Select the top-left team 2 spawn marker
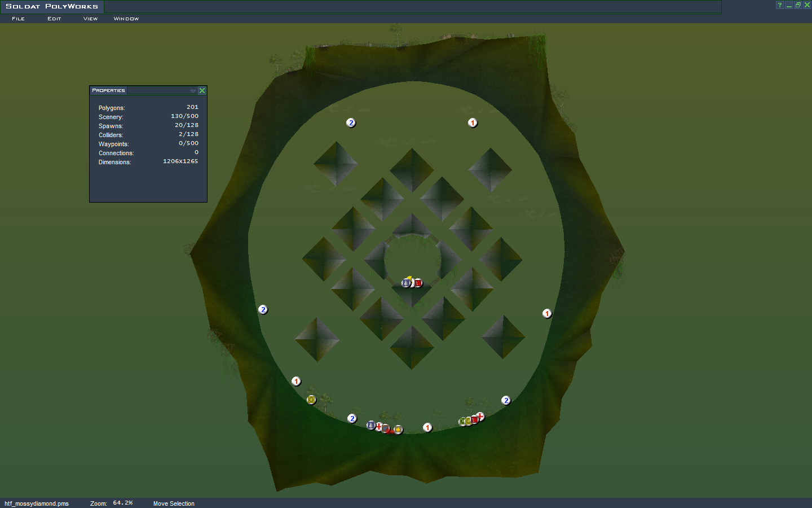The height and width of the screenshot is (508, 812). pyautogui.click(x=351, y=123)
